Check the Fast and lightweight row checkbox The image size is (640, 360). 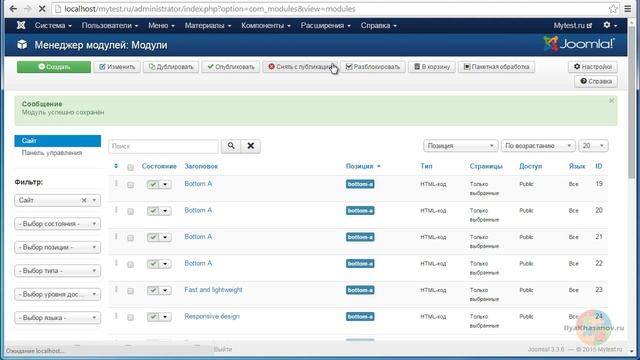[x=130, y=291]
